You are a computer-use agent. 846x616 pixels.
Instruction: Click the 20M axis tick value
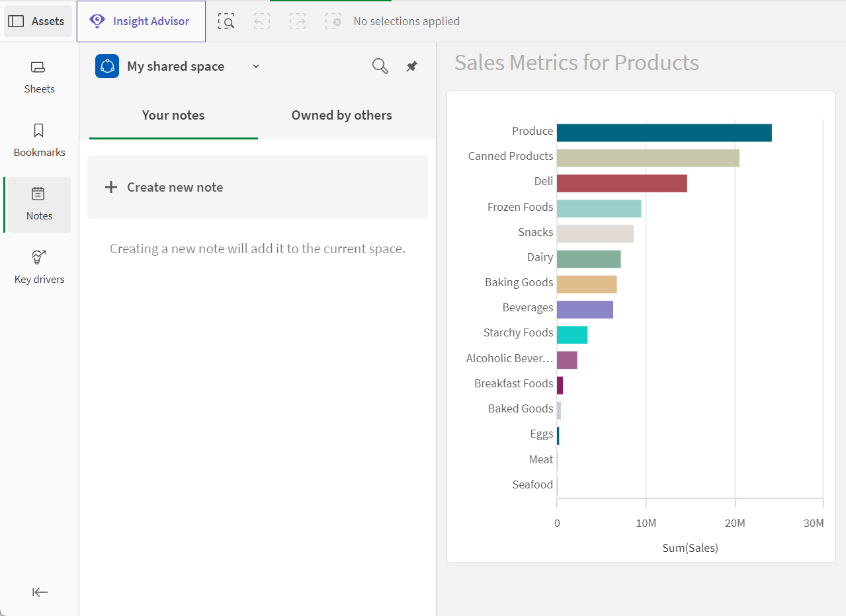[735, 523]
